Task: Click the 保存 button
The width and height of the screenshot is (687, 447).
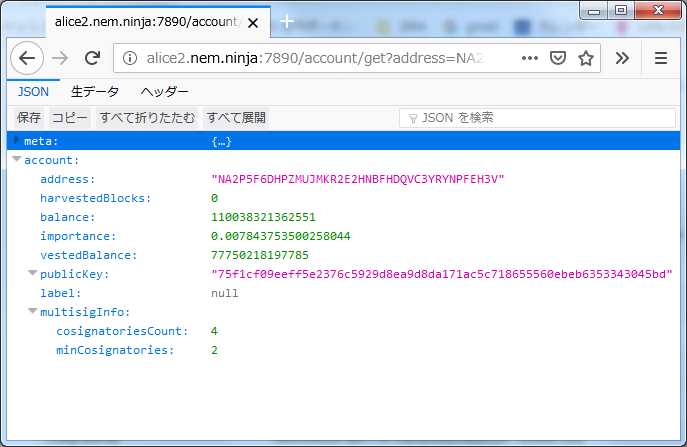Action: (x=29, y=117)
